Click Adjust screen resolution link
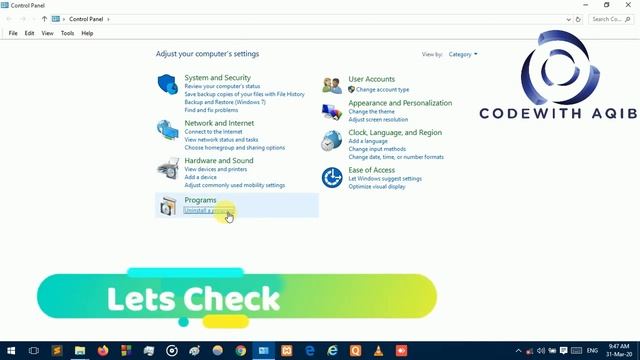Viewport: 640px width, 360px height. click(x=378, y=120)
